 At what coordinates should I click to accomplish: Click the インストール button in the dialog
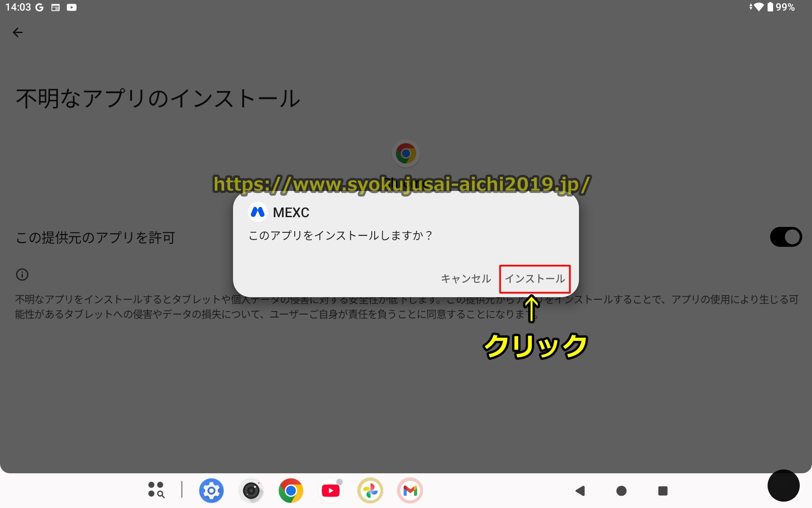coord(535,279)
